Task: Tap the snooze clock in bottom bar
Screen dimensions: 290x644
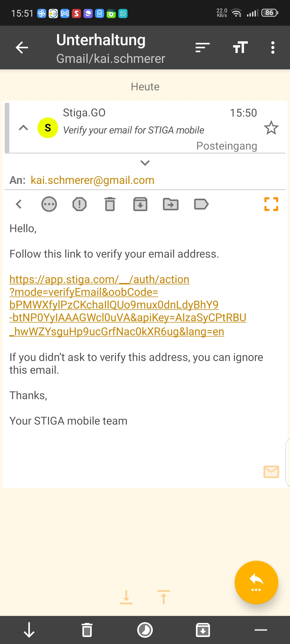Action: point(145,630)
